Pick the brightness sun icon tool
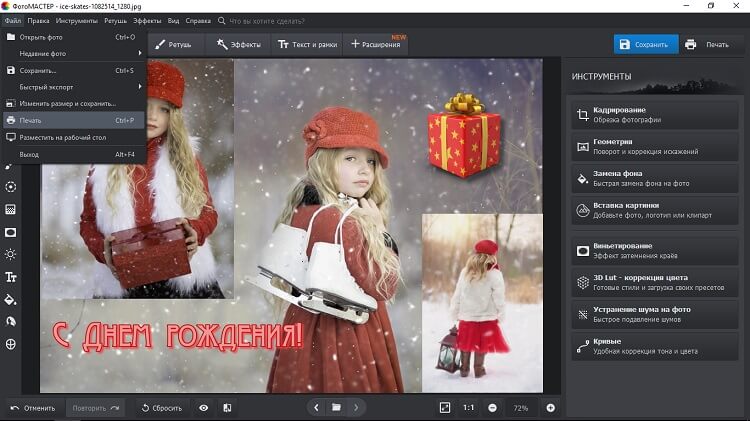750x421 pixels. (x=11, y=254)
